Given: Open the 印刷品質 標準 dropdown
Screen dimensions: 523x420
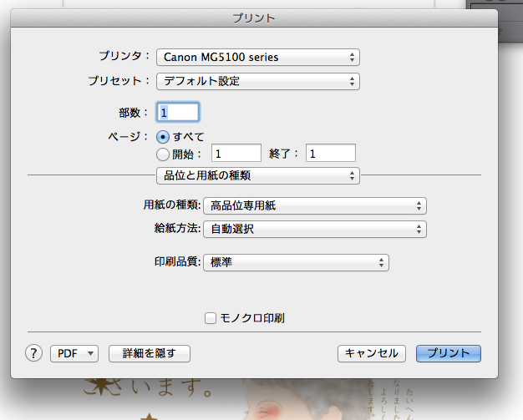Looking at the screenshot, I should (x=296, y=263).
